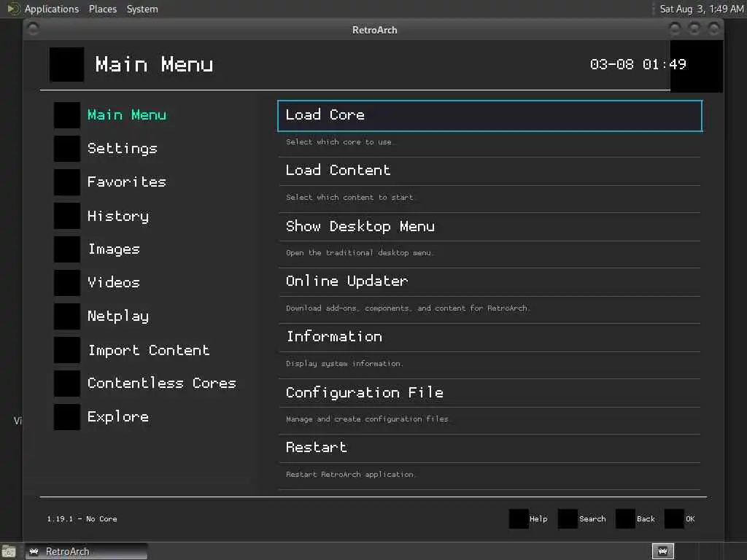The height and width of the screenshot is (560, 747).
Task: Open the Videos sidebar tab
Action: pos(114,283)
